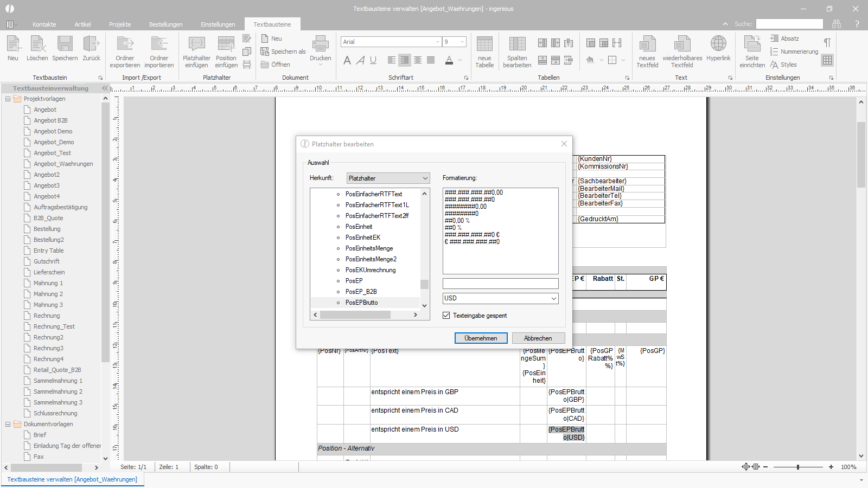Screen dimensions: 868x488
Task: Open Schlussrechnung template in tree
Action: tap(55, 413)
